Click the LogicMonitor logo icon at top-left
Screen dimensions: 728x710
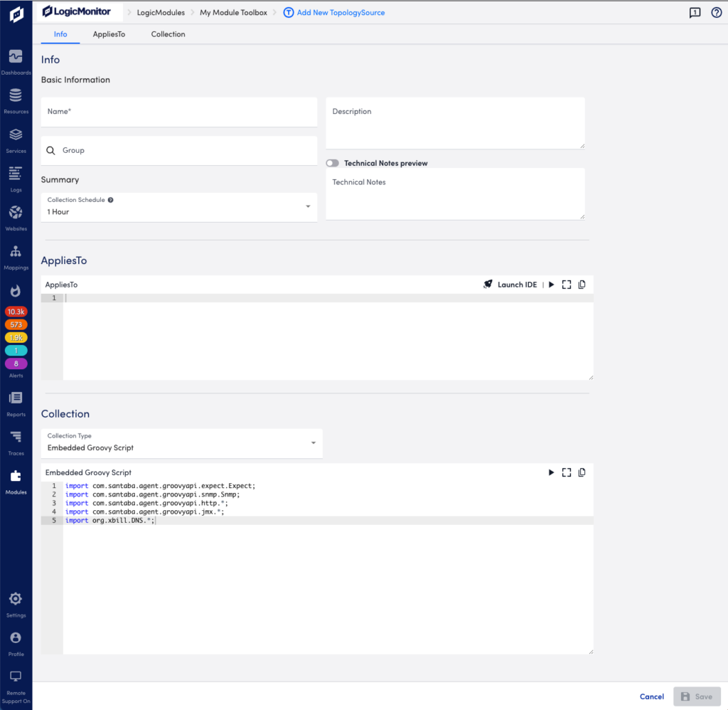tap(16, 14)
